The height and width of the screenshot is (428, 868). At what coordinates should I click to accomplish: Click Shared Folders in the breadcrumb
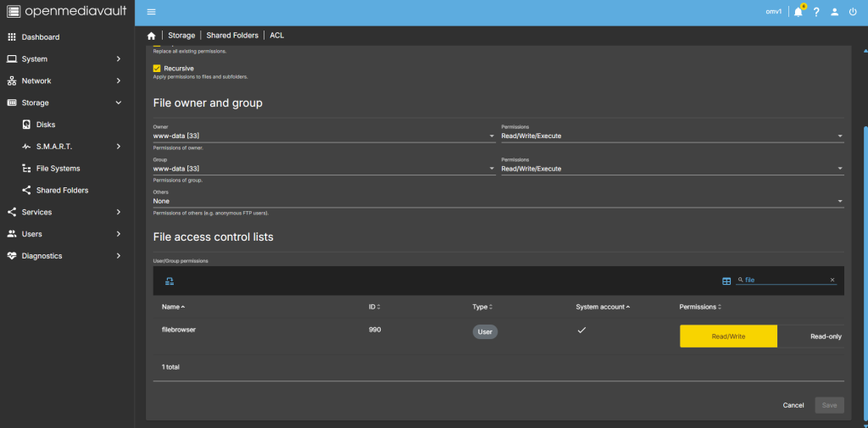231,36
